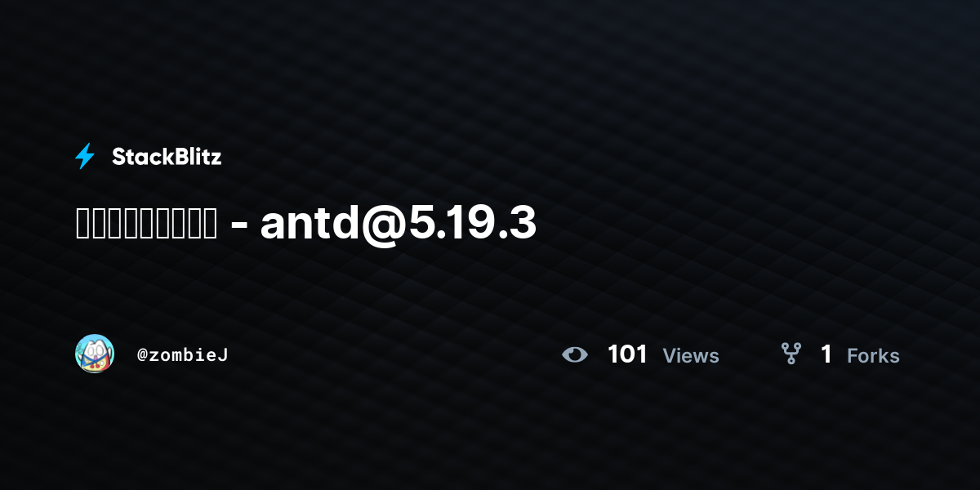Click the Blitz part of the wordmark
The width and height of the screenshot is (980, 490).
196,156
